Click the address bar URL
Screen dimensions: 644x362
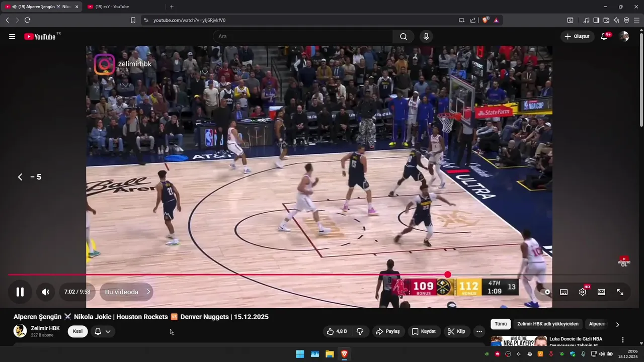pyautogui.click(x=189, y=20)
